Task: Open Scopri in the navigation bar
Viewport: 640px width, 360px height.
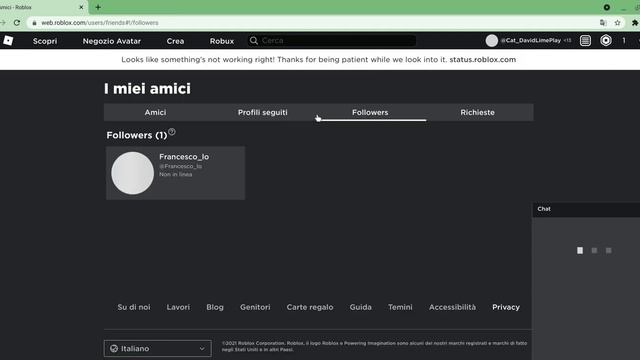Action: (x=45, y=41)
